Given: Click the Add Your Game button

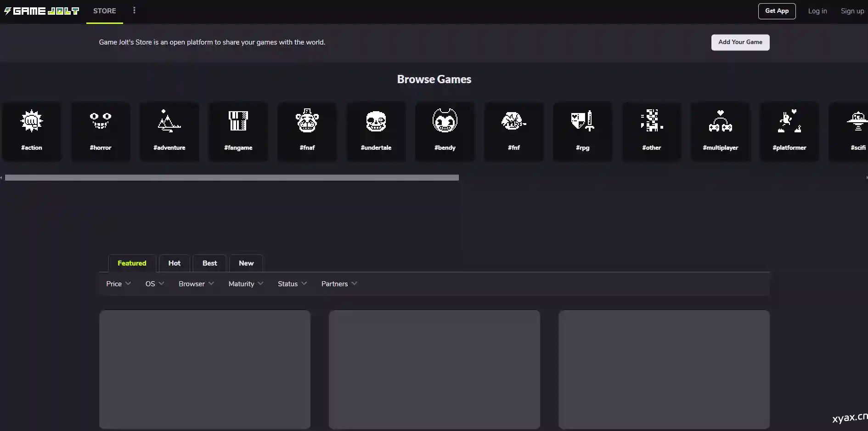Looking at the screenshot, I should 740,42.
